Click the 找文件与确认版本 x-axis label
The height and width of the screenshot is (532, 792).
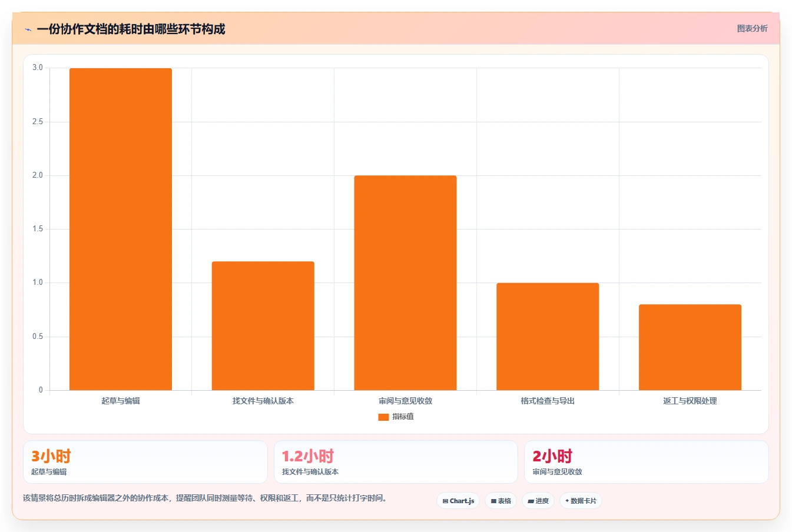pos(263,401)
